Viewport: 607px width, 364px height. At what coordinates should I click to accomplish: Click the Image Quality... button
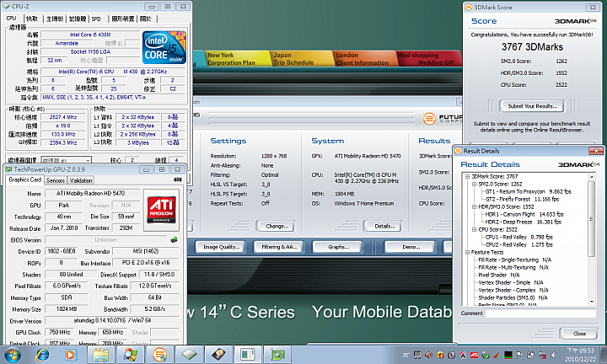tap(222, 247)
